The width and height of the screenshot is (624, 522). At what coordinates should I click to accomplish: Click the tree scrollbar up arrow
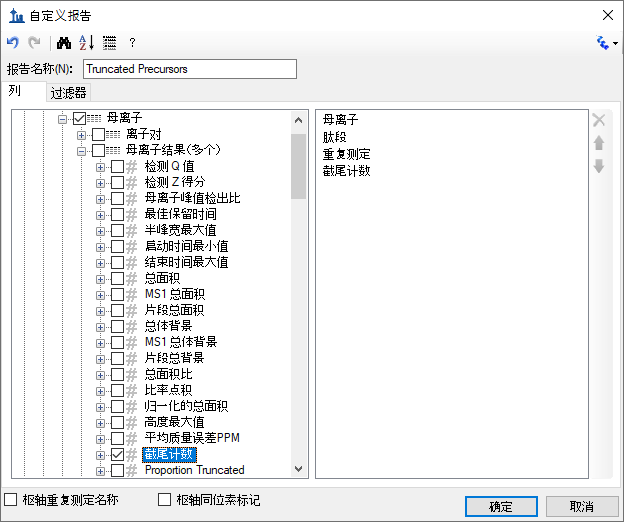point(298,120)
